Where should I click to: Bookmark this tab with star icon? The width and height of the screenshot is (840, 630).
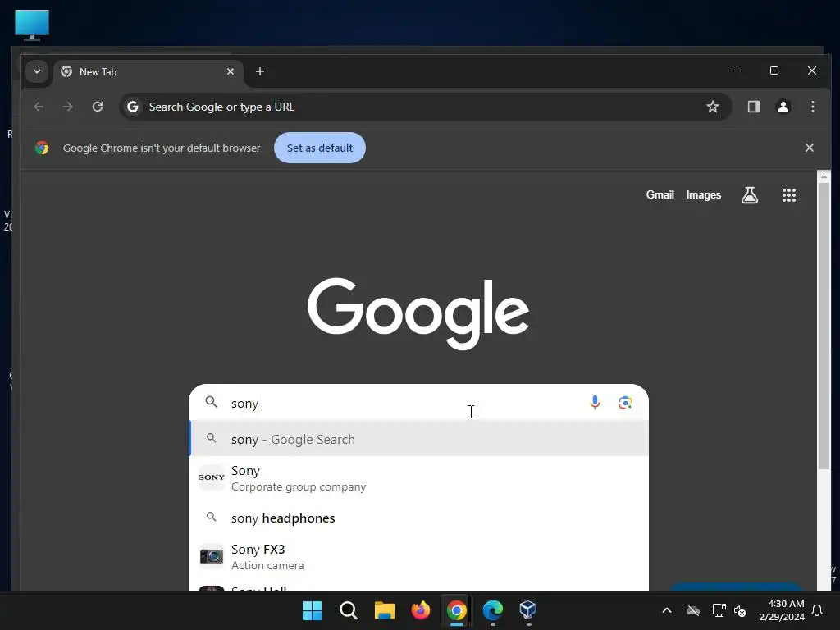coord(713,107)
